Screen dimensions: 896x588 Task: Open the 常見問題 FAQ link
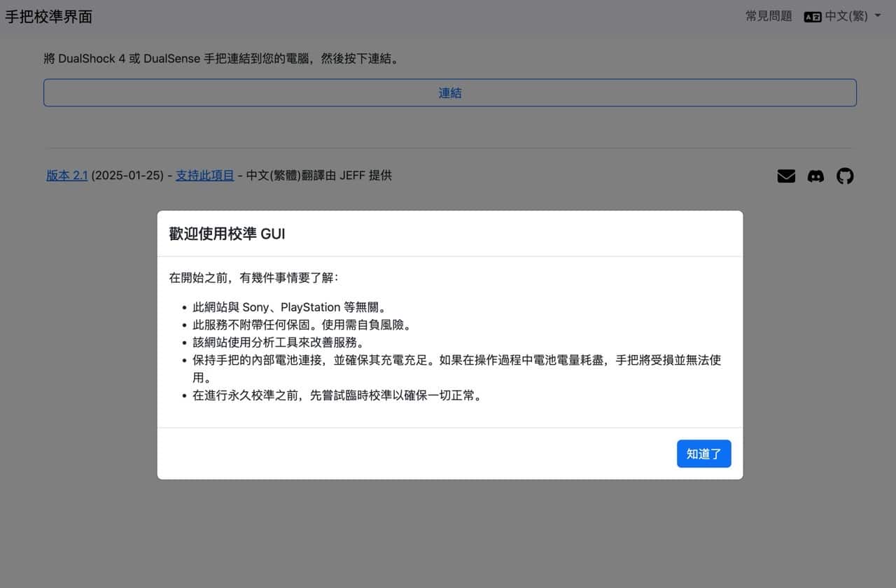[x=769, y=16]
